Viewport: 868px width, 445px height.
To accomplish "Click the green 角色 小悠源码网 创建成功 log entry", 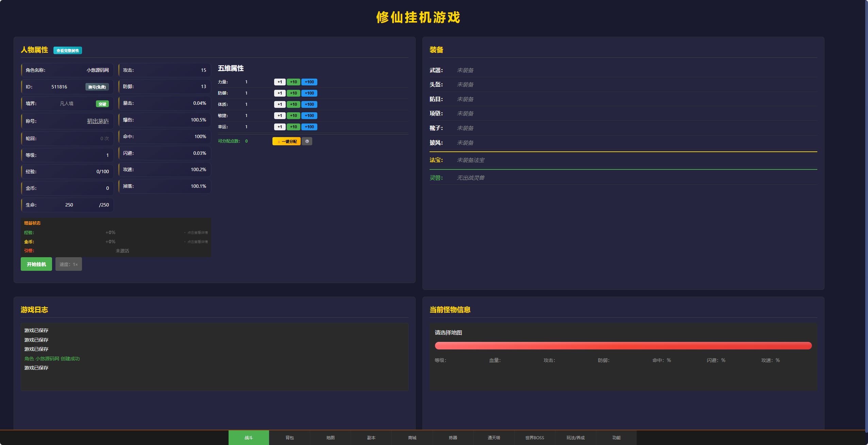I will [x=52, y=359].
